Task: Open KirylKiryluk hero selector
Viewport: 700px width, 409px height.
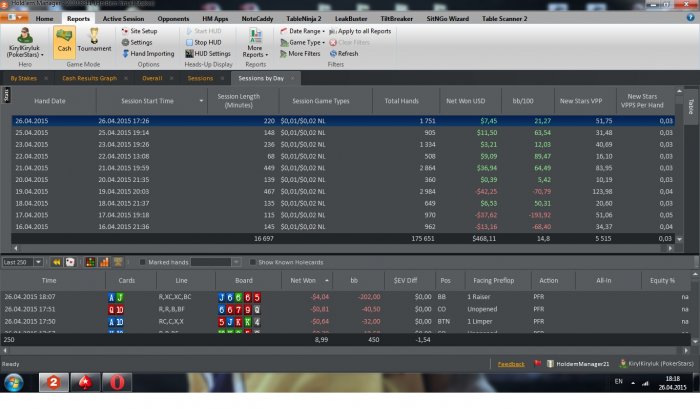Action: 25,43
